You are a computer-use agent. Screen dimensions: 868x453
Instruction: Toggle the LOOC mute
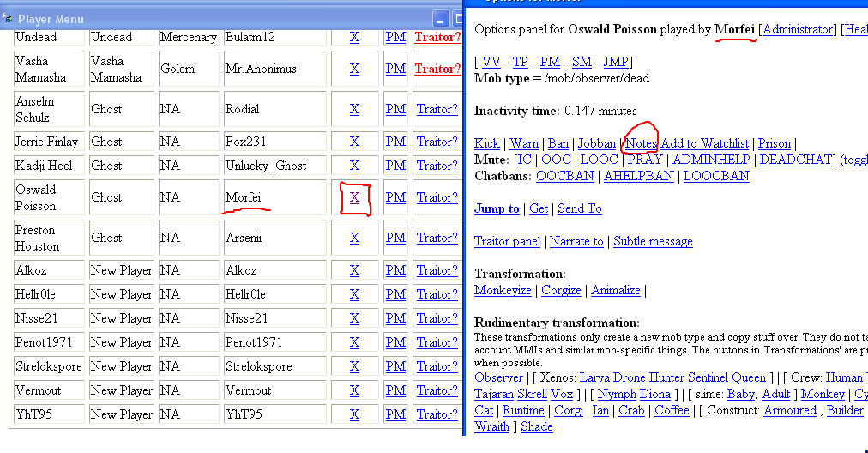599,160
